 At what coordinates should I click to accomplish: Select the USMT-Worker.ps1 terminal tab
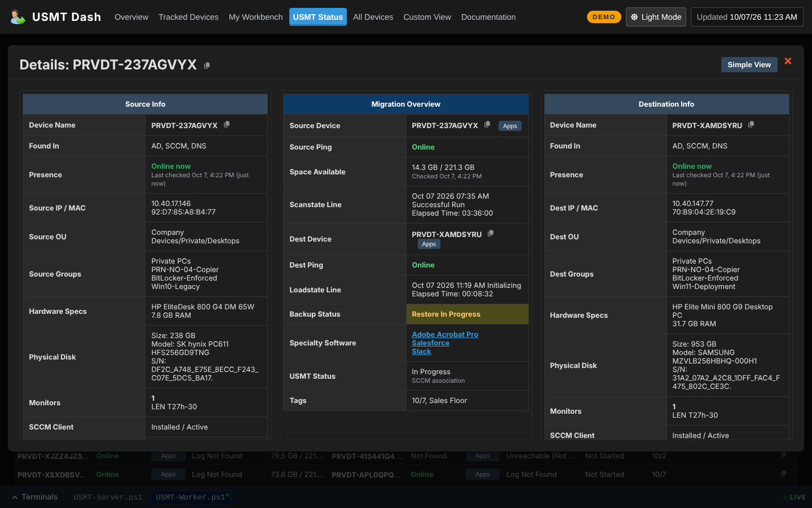click(191, 497)
